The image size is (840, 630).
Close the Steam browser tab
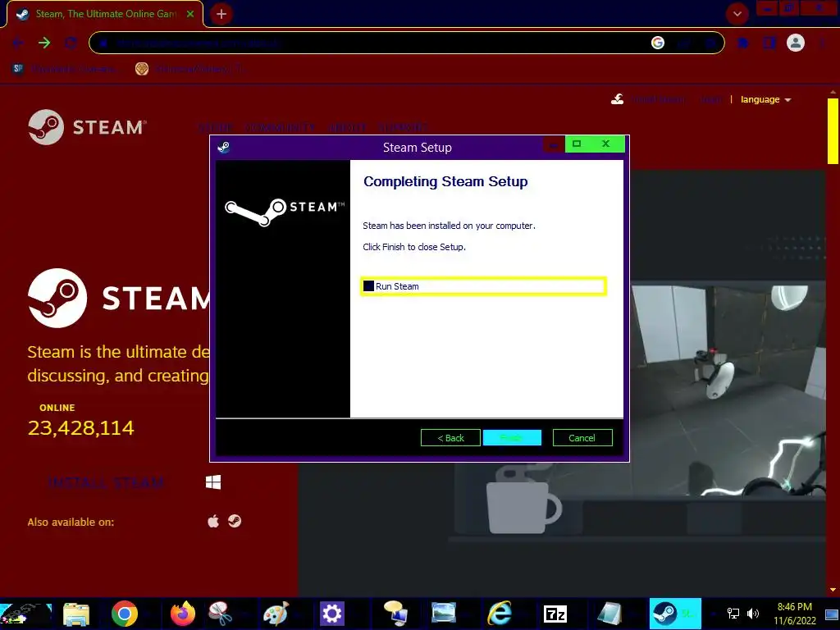coord(190,14)
